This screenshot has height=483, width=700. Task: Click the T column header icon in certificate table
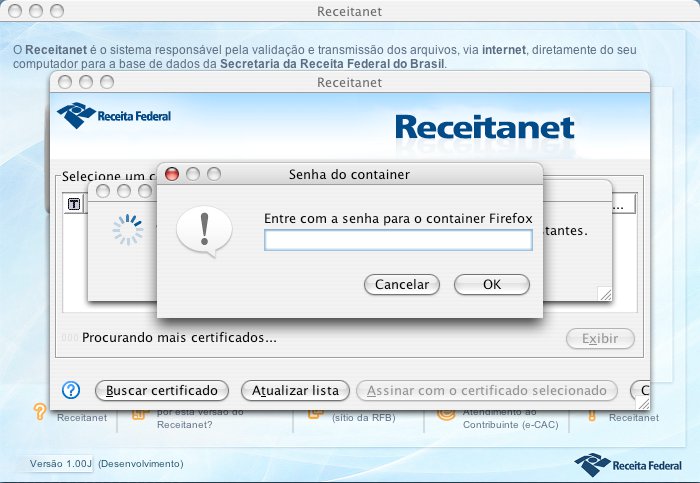pos(74,204)
